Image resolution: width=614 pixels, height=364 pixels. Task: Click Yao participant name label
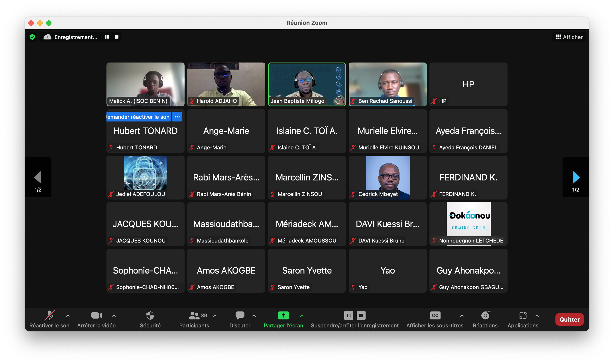363,287
